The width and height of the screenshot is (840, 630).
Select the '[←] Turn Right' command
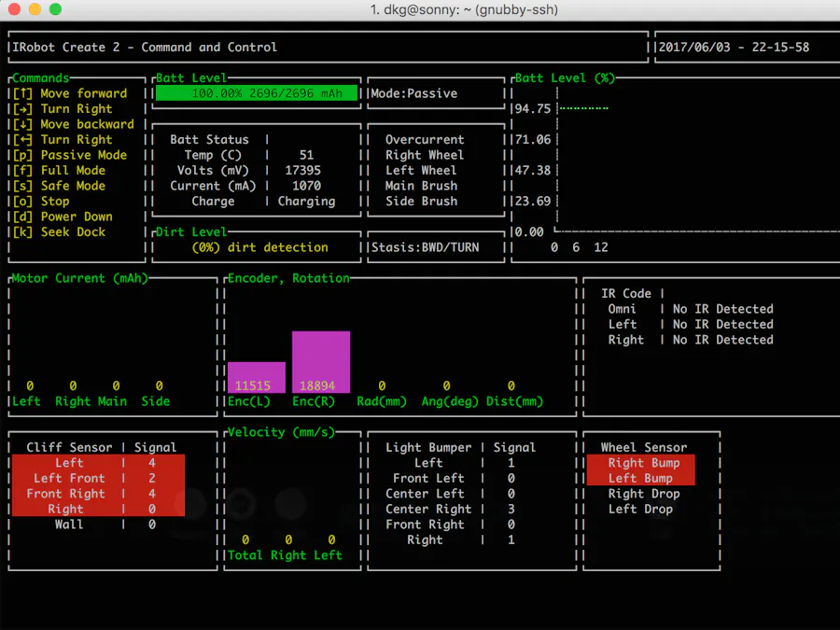click(63, 140)
